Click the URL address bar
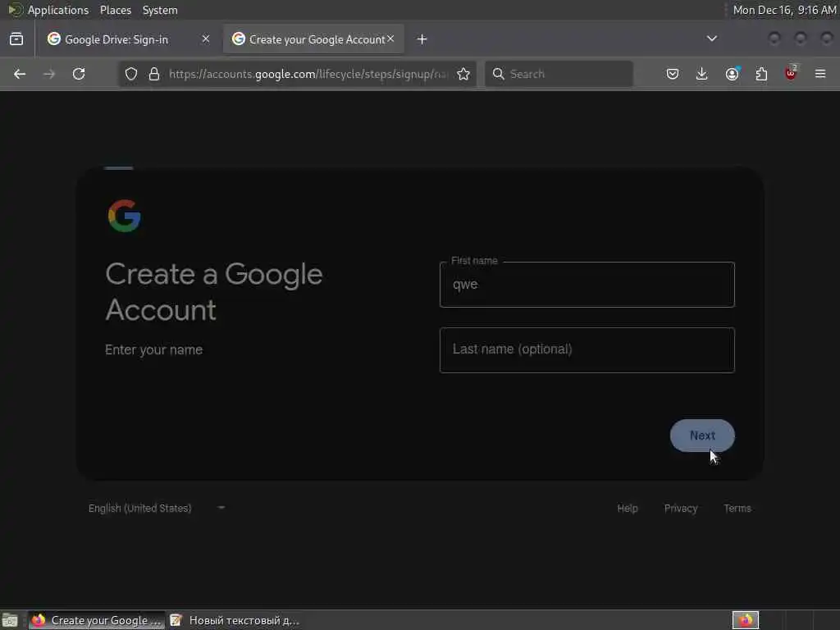 coord(308,74)
